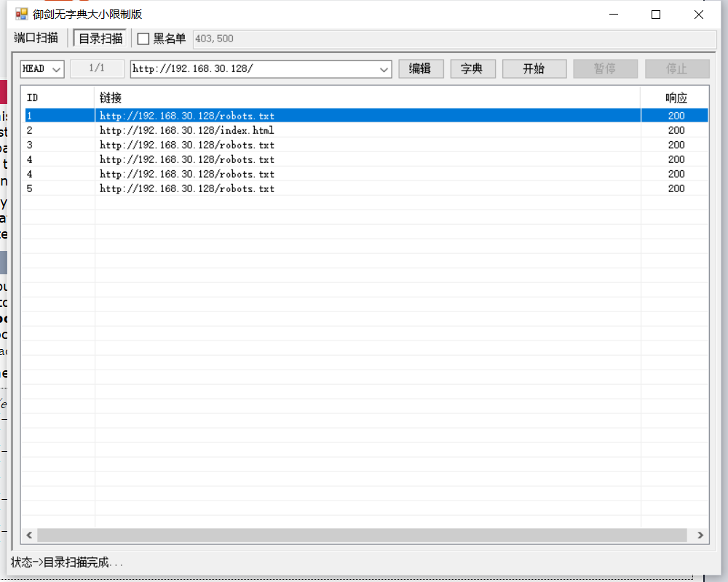This screenshot has height=582, width=728.
Task: Sort by the 响应 column header
Action: 675,97
